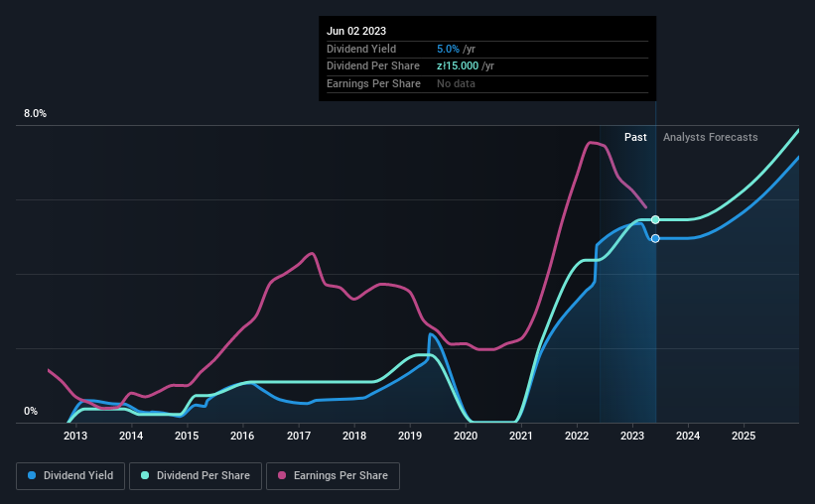Click the 2019 x-axis label

pos(410,436)
